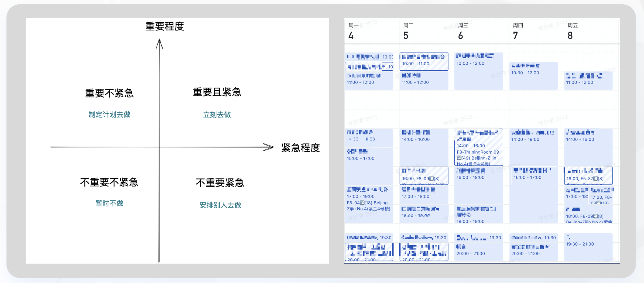Click the 制定计划去做 text

tap(109, 115)
